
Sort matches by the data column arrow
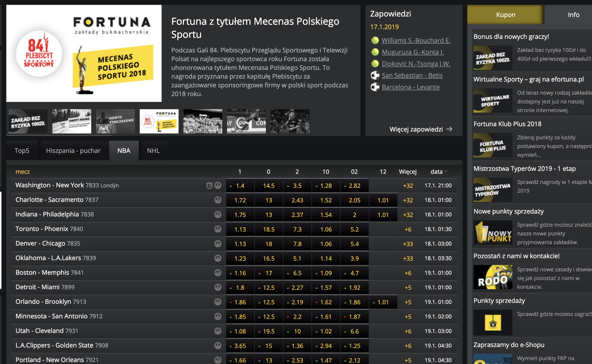point(446,171)
